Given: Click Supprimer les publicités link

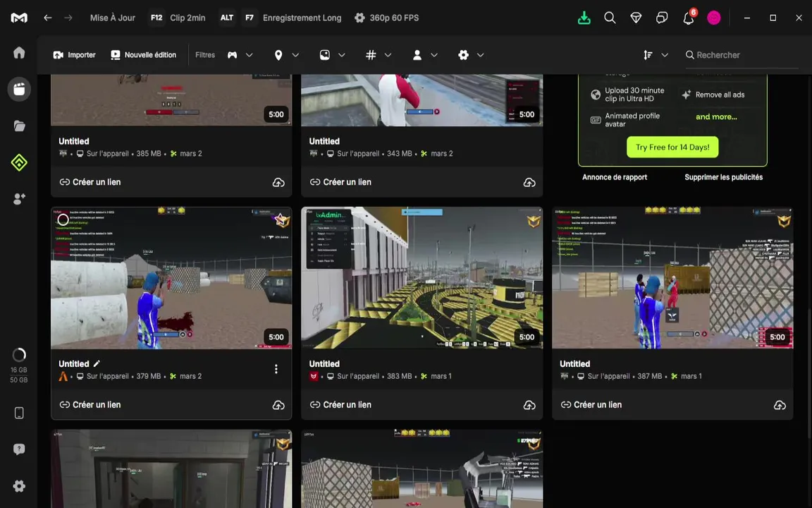Looking at the screenshot, I should click(723, 177).
